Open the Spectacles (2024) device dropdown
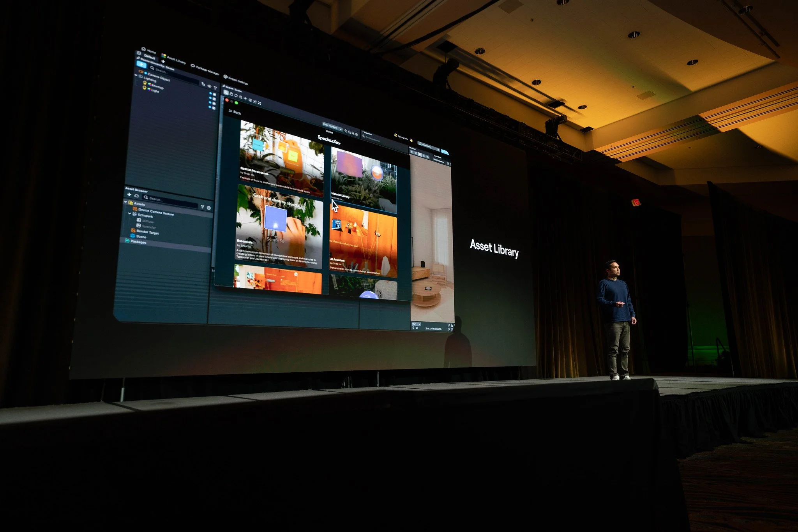 433,329
